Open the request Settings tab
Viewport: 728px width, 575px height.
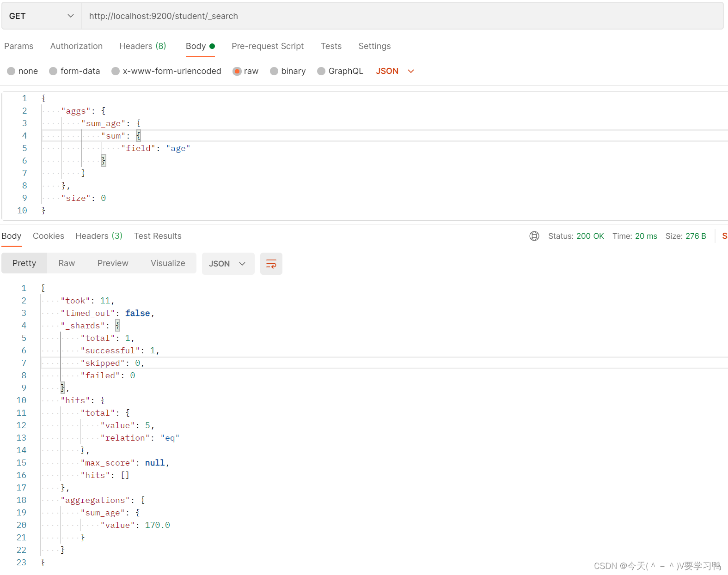[374, 46]
